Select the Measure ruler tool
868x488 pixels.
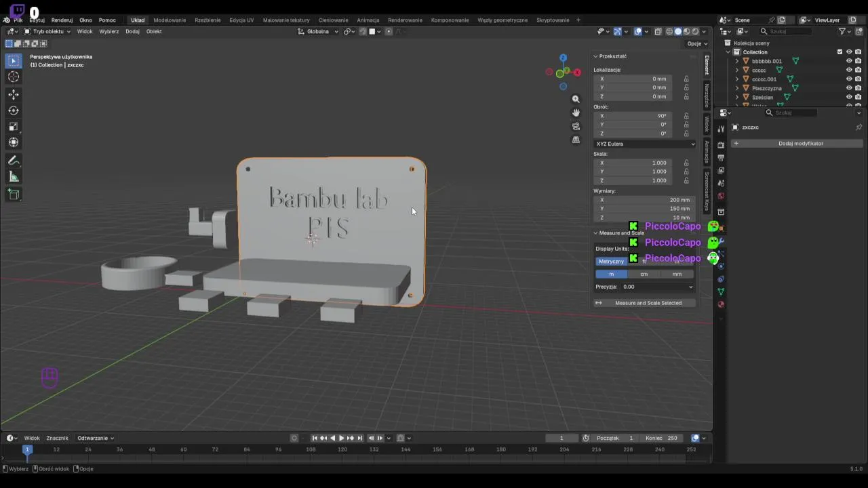pos(14,177)
